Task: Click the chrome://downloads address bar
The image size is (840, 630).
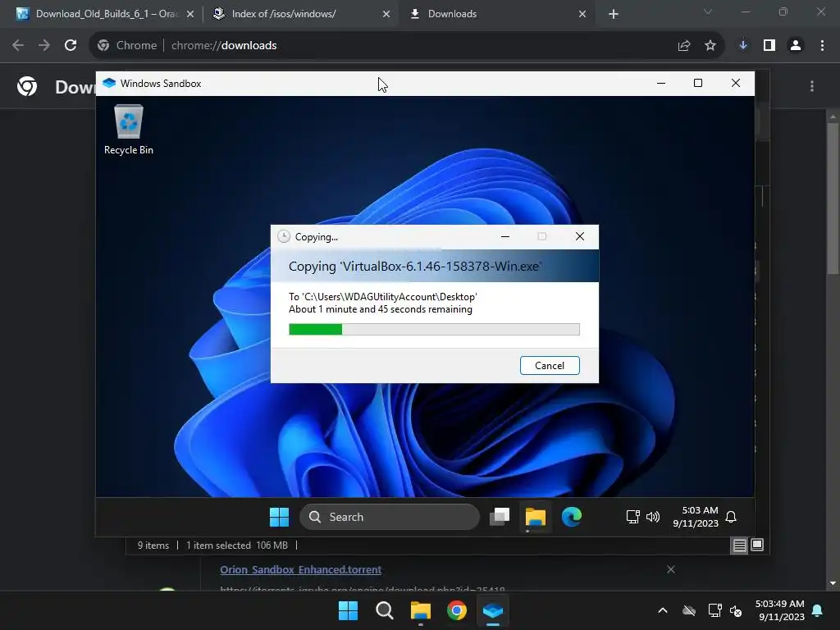Action: click(407, 46)
